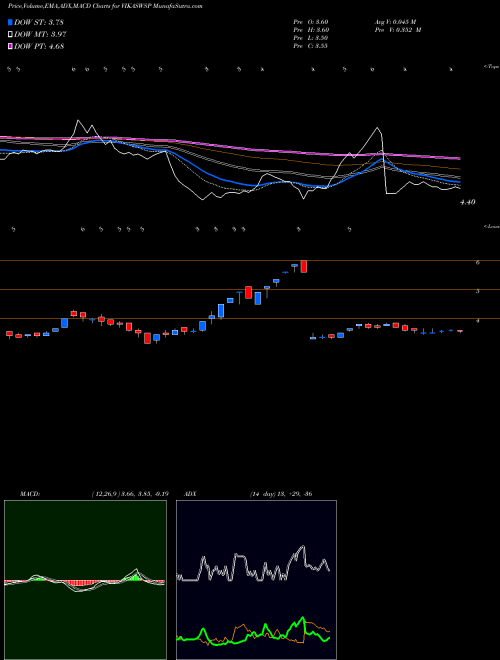Click the MACD (12,26,9) values text
The image size is (500, 660).
[130, 494]
